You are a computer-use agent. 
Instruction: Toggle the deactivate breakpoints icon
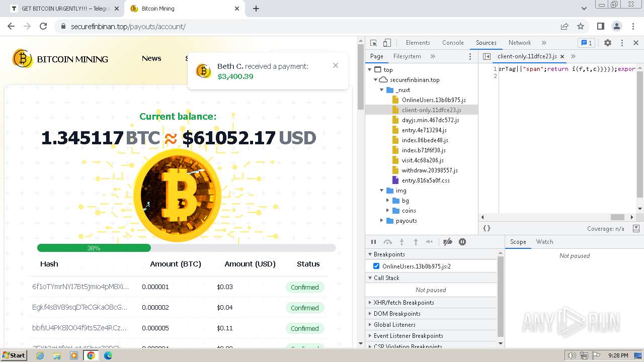(448, 242)
